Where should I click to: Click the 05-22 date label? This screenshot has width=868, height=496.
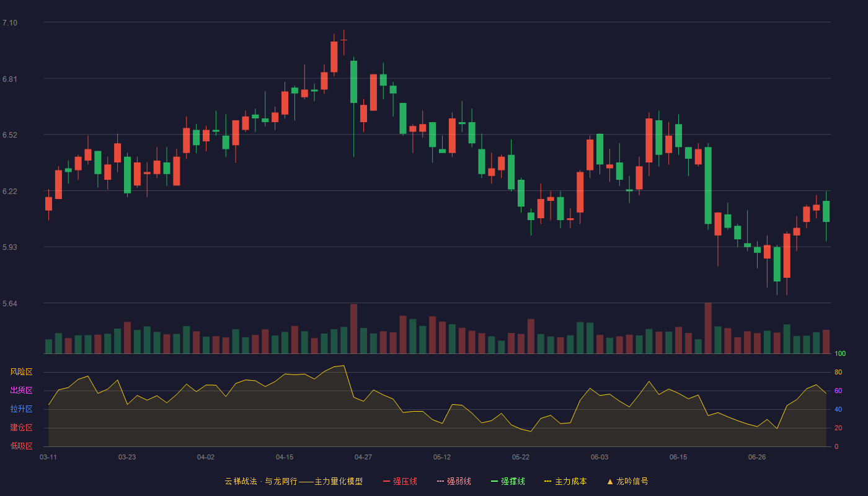pyautogui.click(x=521, y=457)
